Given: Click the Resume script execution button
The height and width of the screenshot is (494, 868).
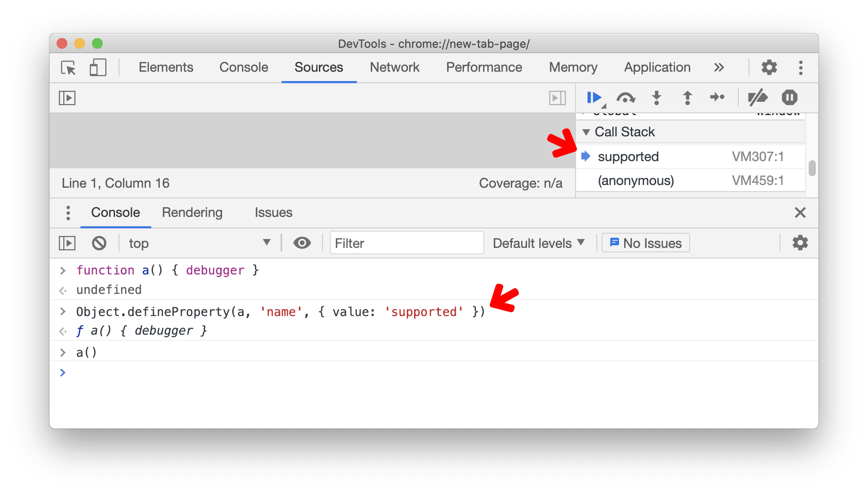Looking at the screenshot, I should 595,97.
